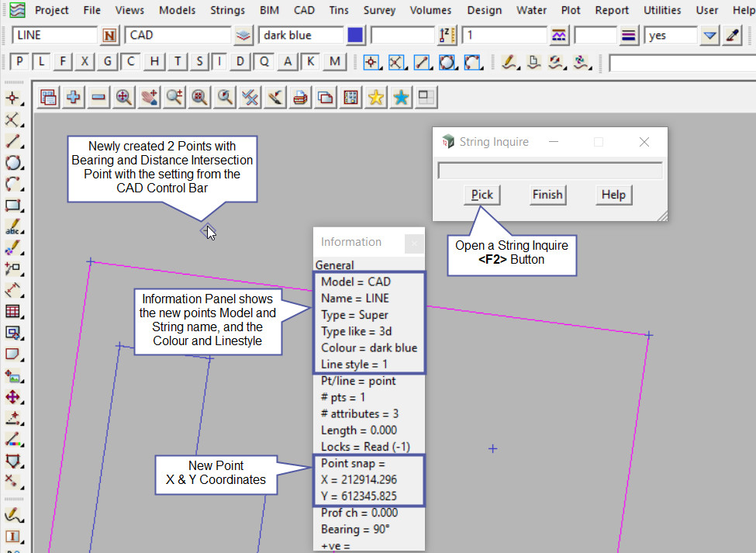Select the pan hand tool
The width and height of the screenshot is (756, 553).
pos(149,98)
